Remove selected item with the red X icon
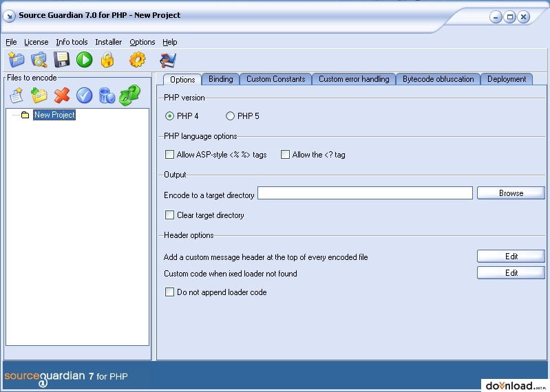The height and width of the screenshot is (392, 550). pyautogui.click(x=62, y=96)
